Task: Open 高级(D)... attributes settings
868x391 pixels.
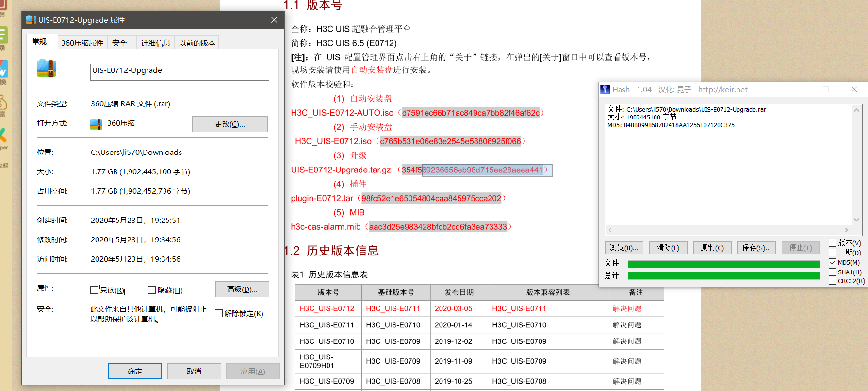Action: pyautogui.click(x=242, y=289)
